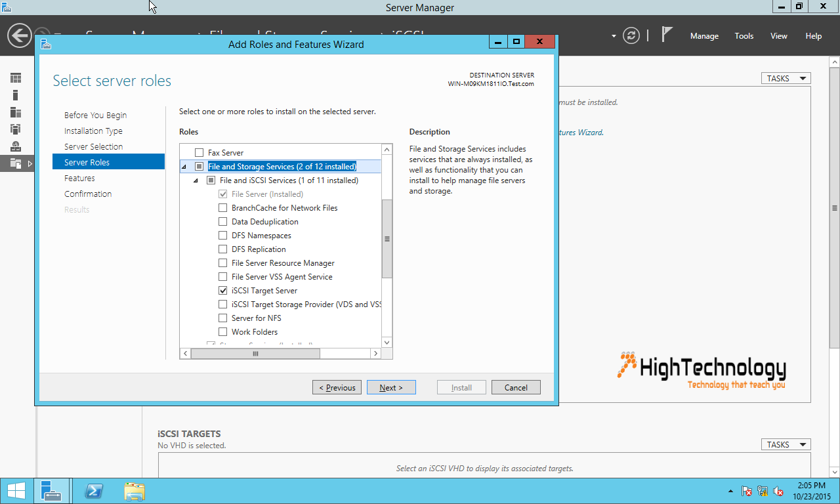Click the wizard title bar icon
The width and height of the screenshot is (840, 504).
(45, 44)
